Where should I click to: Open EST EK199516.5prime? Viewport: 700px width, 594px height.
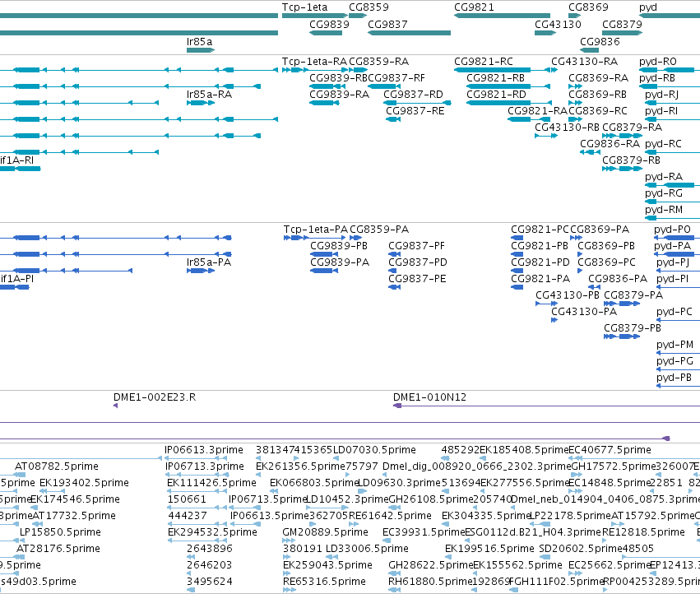tap(489, 549)
